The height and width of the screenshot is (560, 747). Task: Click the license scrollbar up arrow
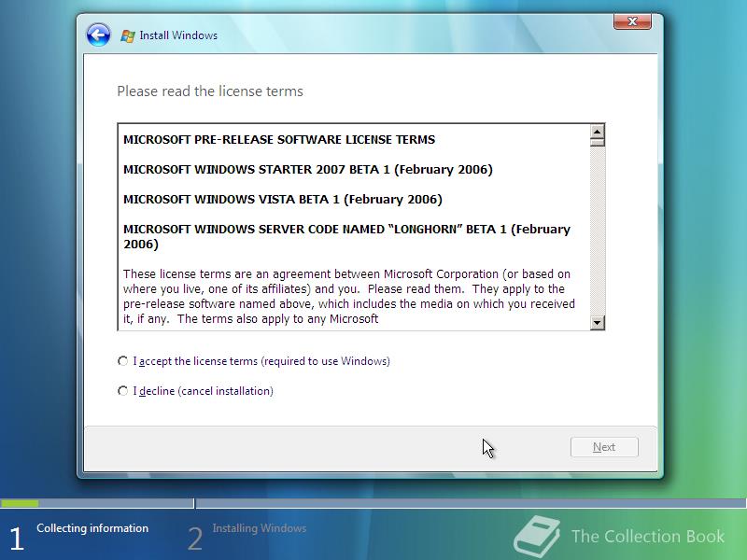[598, 131]
